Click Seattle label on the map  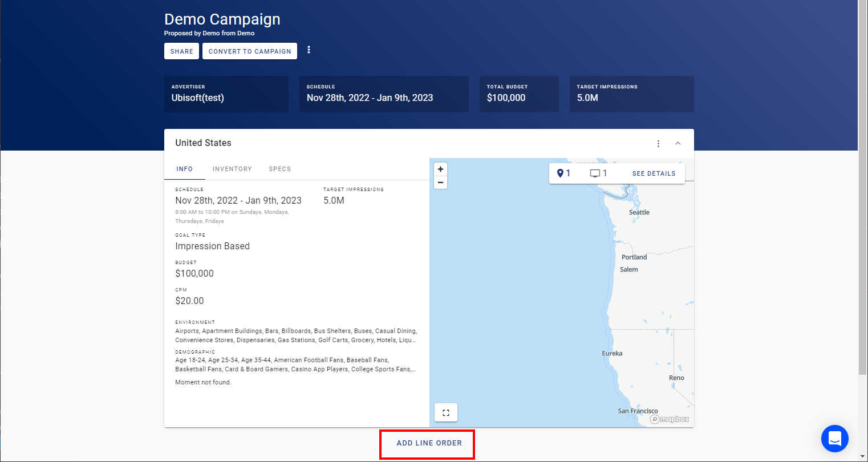point(639,212)
